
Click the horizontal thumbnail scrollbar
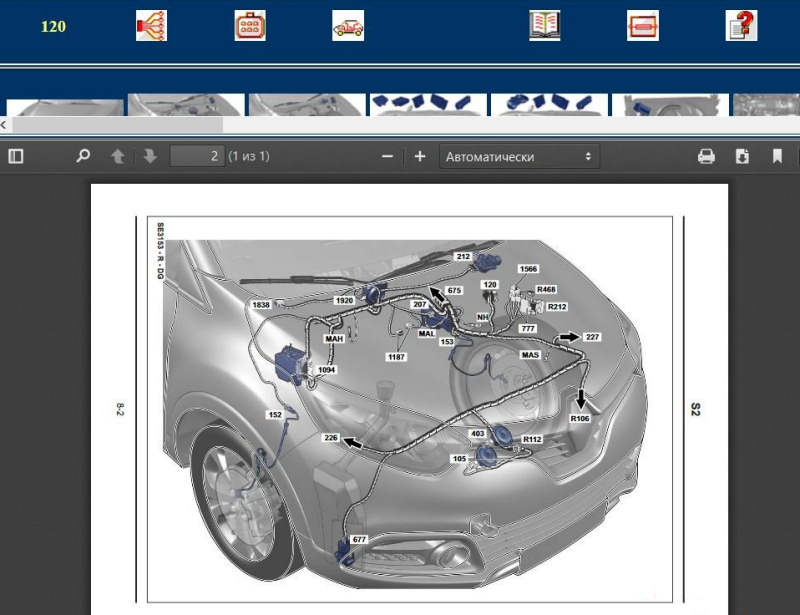coord(115,125)
